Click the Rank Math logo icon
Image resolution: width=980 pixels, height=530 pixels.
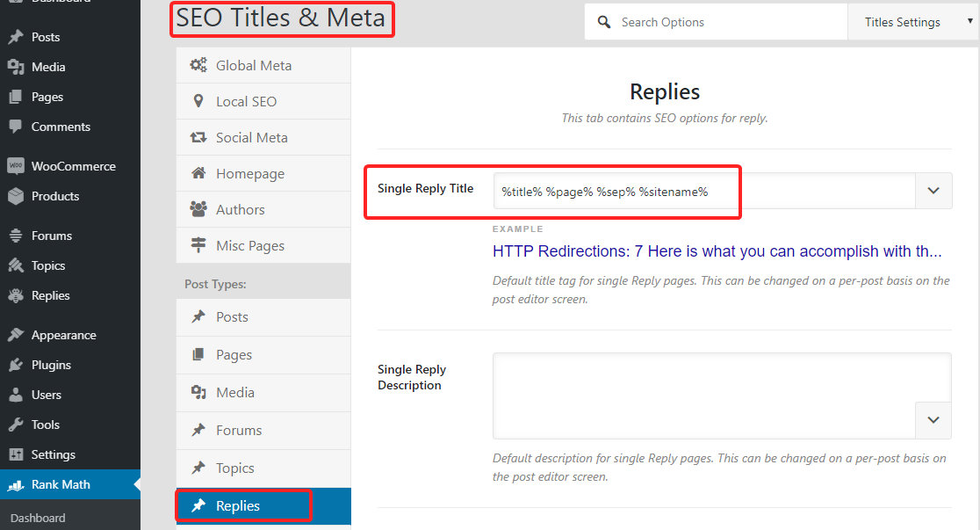coord(15,484)
